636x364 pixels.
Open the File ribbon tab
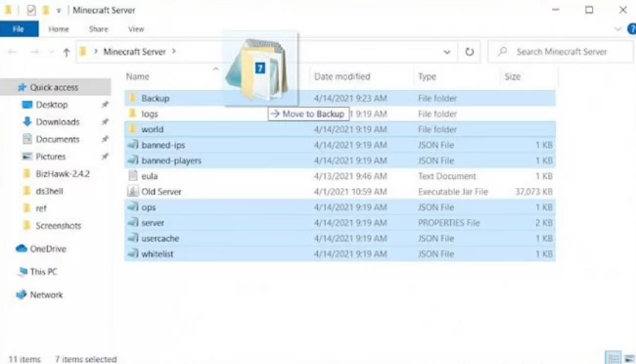[19, 29]
